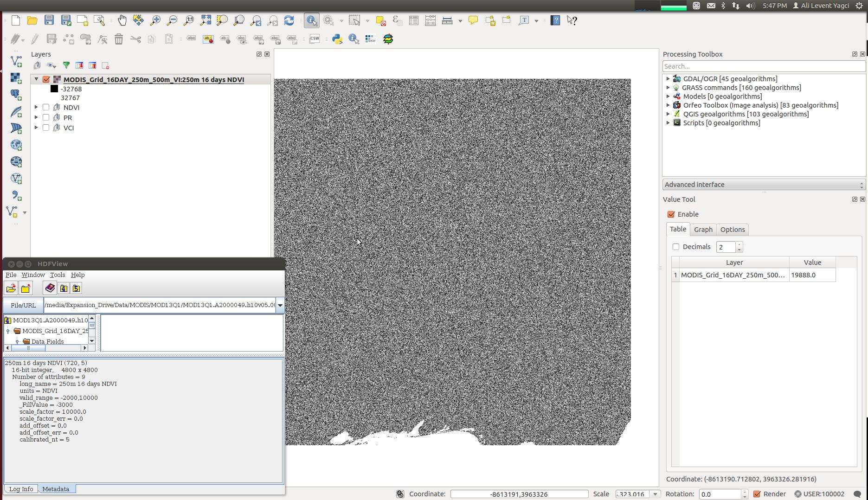Open the Help Contents book icon
This screenshot has height=500, width=868.
click(x=555, y=20)
